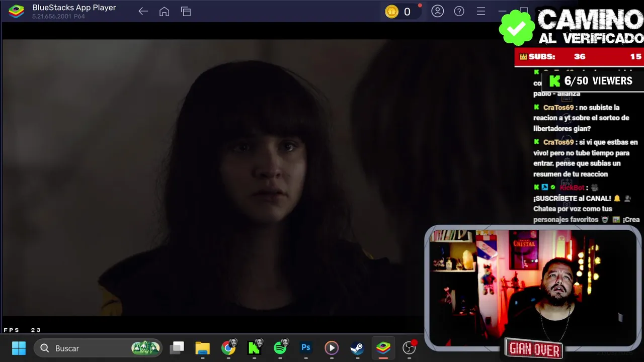Screen dimensions: 644x362
Task: Open Steam from the taskbar
Action: [x=357, y=348]
